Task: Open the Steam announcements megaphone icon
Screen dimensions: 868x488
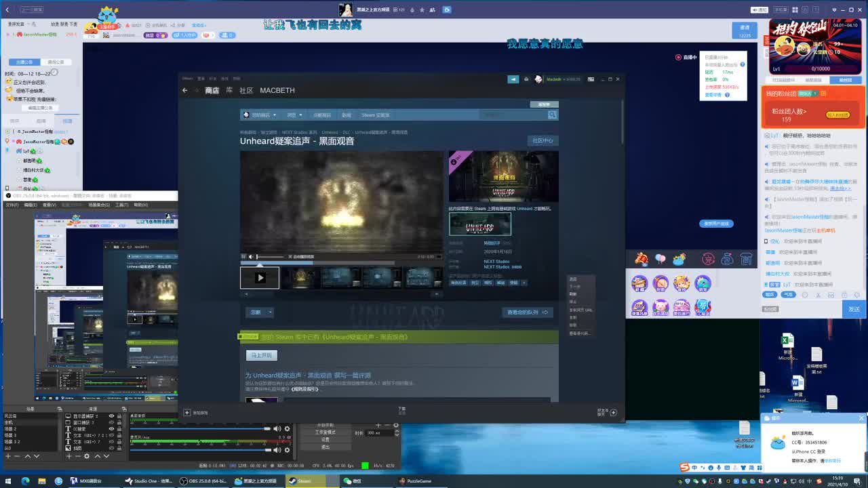Action: coord(513,79)
